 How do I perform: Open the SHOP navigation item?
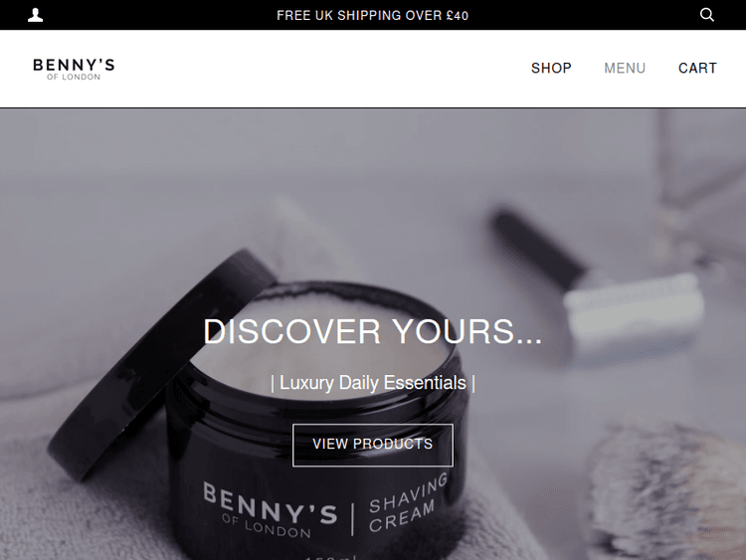(551, 68)
